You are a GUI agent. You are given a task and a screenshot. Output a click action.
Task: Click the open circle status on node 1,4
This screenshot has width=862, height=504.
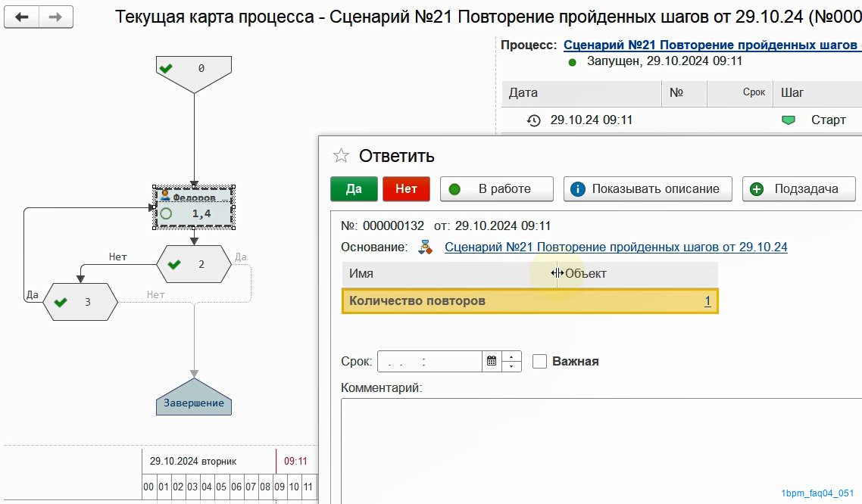166,213
